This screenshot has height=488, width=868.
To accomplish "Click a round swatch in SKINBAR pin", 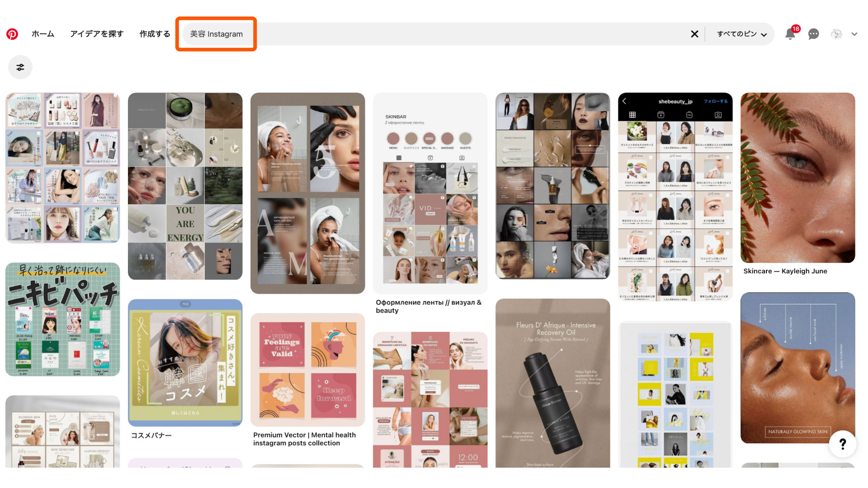I will (393, 138).
